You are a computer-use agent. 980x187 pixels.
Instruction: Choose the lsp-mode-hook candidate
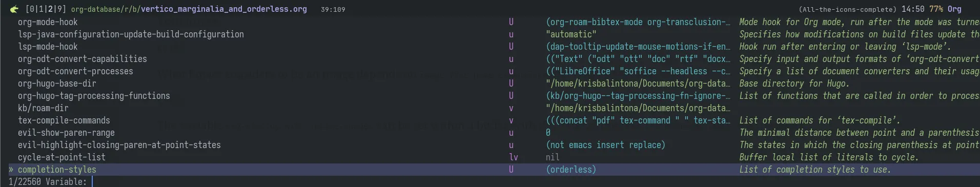(48, 47)
